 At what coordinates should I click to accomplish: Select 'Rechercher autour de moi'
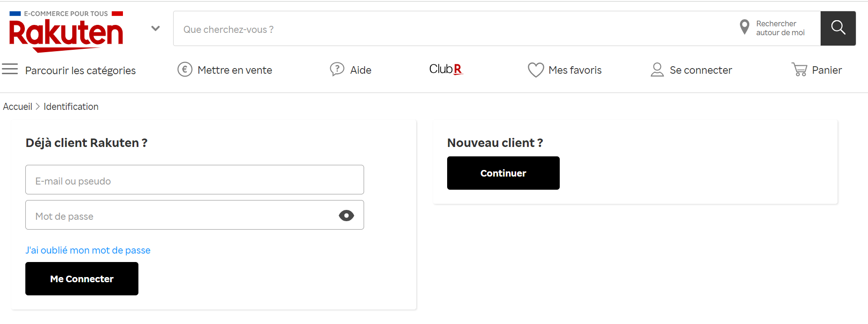780,28
